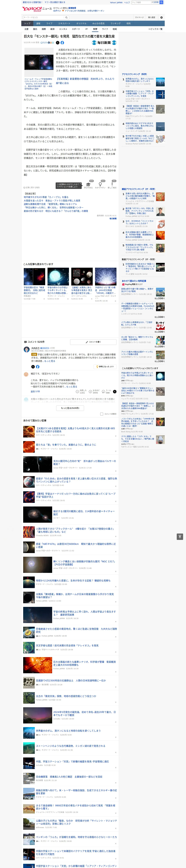186x868 pixels.
Task: Open トピックス一覧 link
Action: (155, 29)
